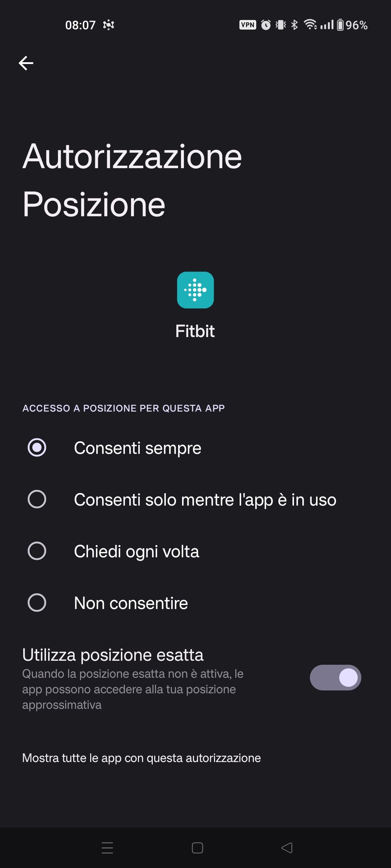Viewport: 391px width, 868px height.
Task: Tap the Fitbit app icon
Action: 195,290
